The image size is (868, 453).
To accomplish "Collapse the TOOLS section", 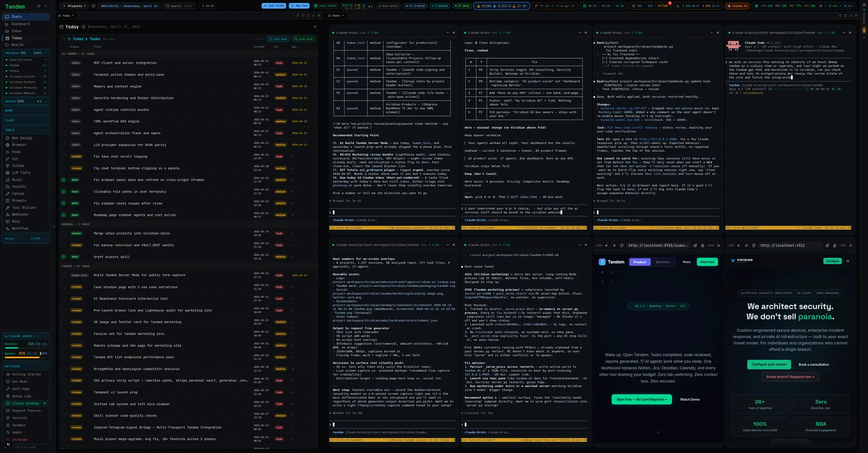I will [26, 130].
